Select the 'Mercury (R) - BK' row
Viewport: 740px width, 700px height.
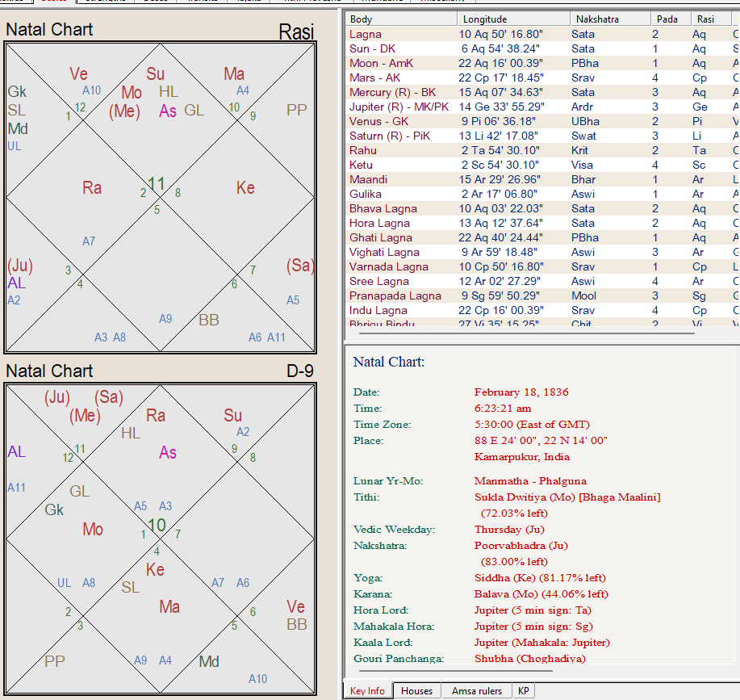pos(543,93)
